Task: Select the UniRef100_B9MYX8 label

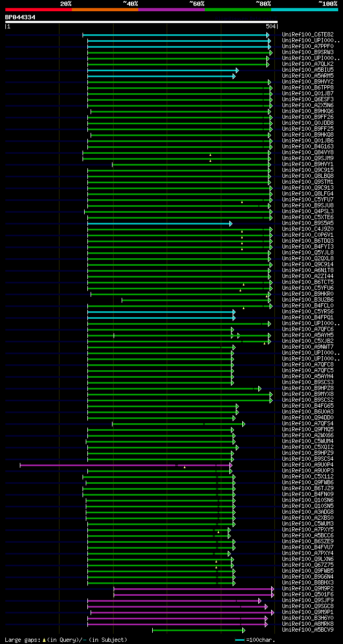Action: coord(308,394)
